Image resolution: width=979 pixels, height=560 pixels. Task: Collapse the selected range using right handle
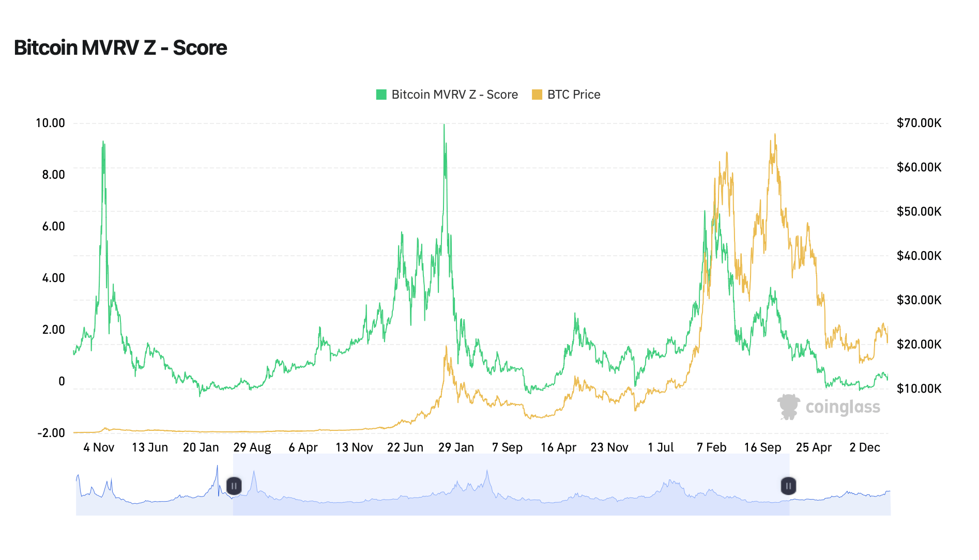pyautogui.click(x=789, y=486)
